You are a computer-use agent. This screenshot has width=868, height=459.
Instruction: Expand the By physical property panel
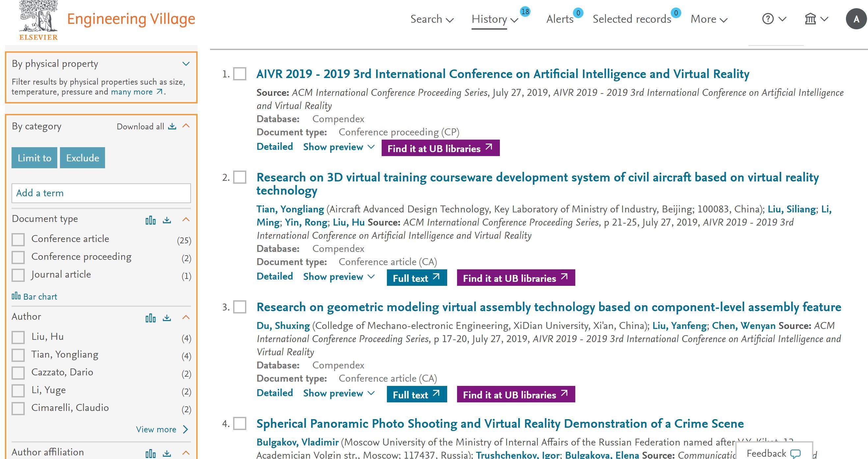(x=186, y=64)
